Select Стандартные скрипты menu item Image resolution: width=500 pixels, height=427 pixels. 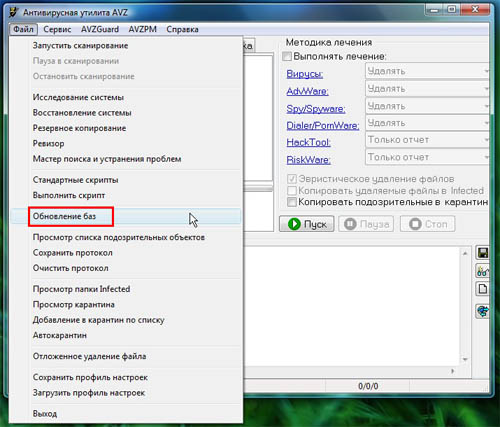[x=126, y=180]
